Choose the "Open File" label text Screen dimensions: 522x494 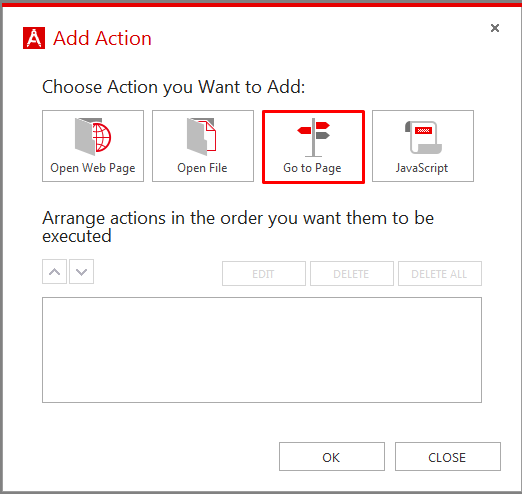coord(202,168)
